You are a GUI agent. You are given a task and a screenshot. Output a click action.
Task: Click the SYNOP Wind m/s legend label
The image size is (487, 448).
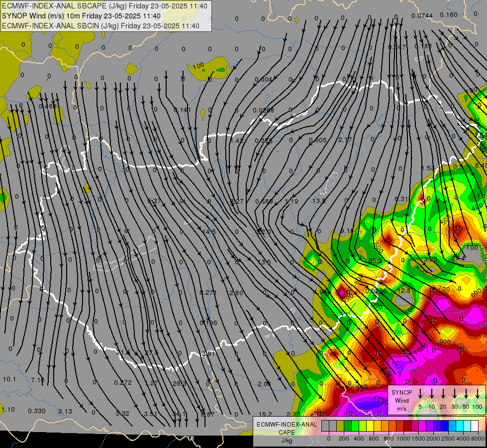[401, 400]
